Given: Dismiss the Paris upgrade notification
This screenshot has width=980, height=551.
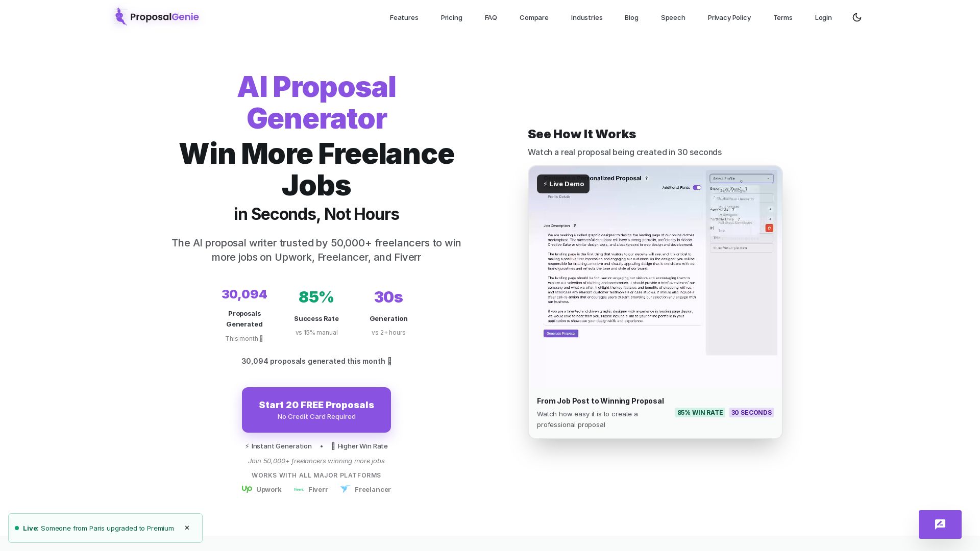Looking at the screenshot, I should pyautogui.click(x=187, y=528).
